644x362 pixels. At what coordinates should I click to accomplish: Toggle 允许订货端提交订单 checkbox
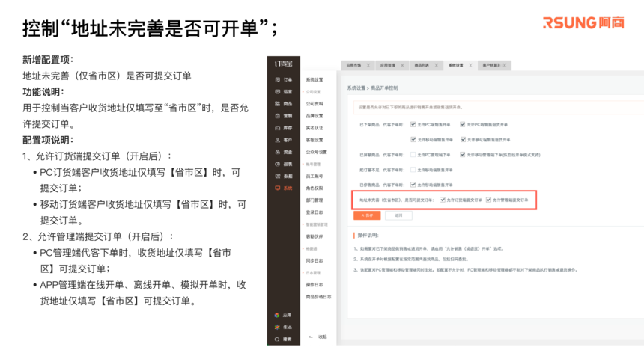[x=443, y=200]
